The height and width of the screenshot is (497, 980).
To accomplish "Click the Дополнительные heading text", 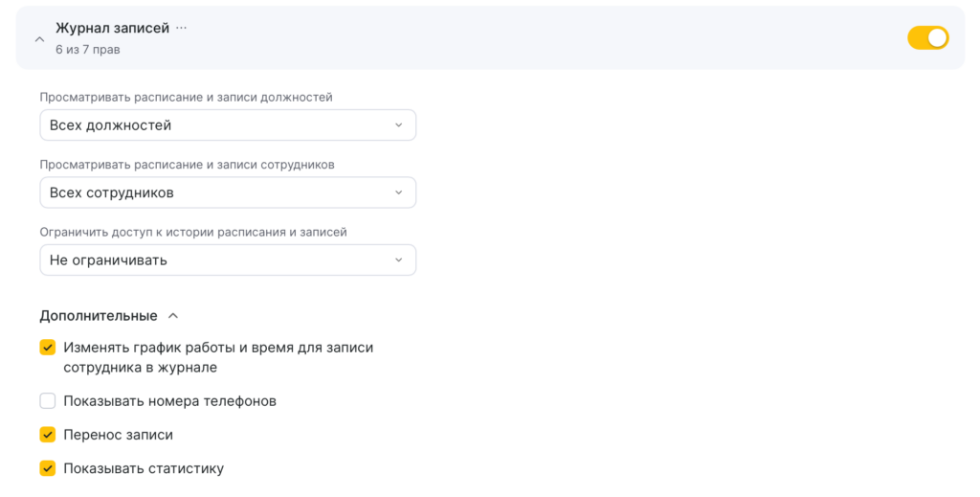I will [x=99, y=315].
